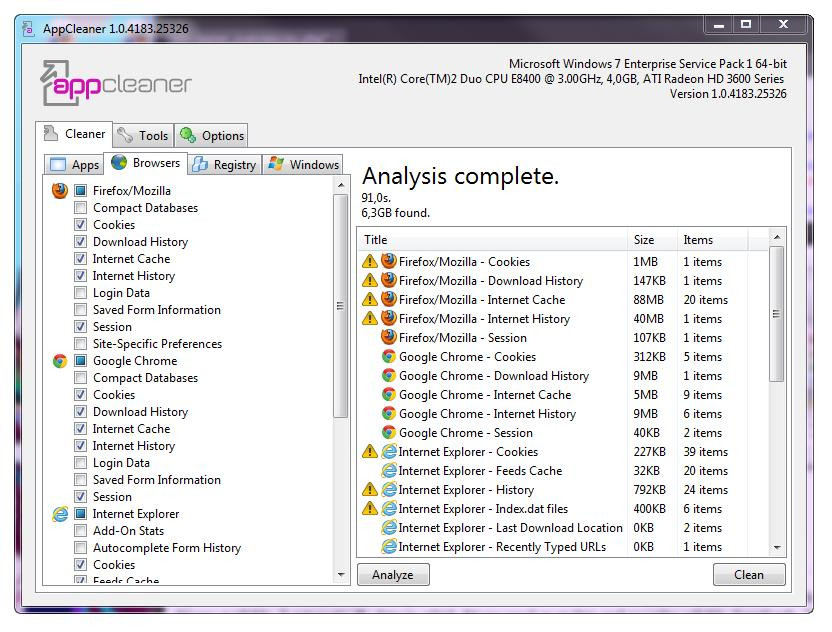Click the AppCleaner title bar icon
Viewport: 832px width, 632px height.
pyautogui.click(x=29, y=28)
